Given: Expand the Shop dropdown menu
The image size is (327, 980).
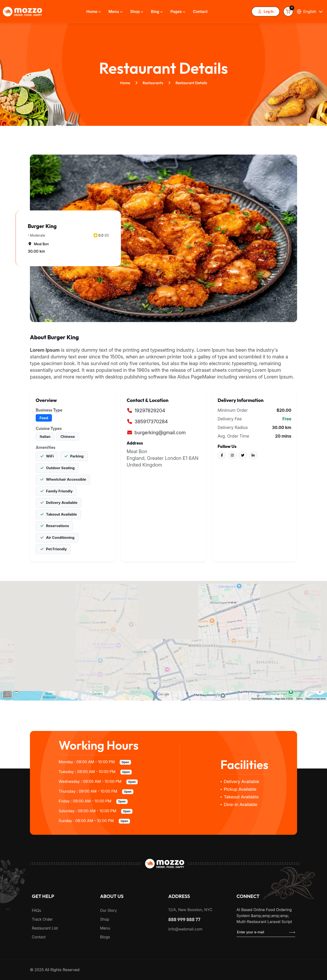Looking at the screenshot, I should [136, 12].
